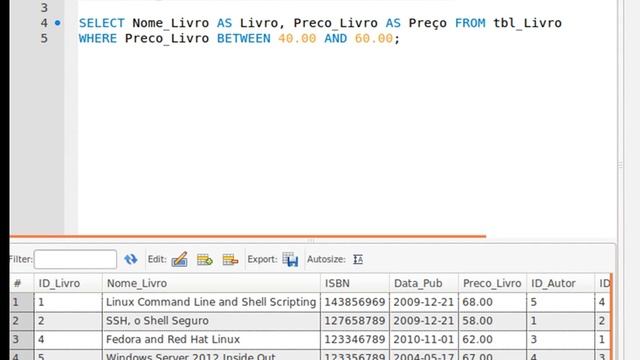Viewport: 640px width, 360px height.
Task: Sort by ID_Livro column header
Action: [68, 283]
